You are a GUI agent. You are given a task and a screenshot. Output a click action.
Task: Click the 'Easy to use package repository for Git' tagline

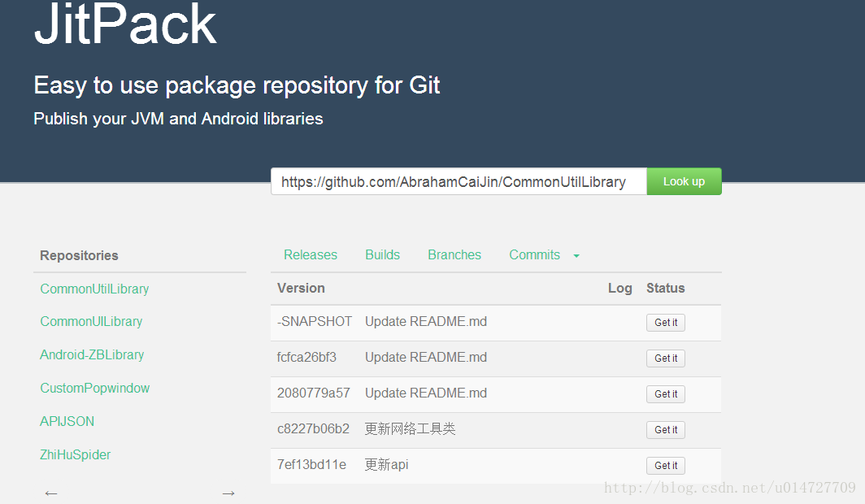pyautogui.click(x=237, y=86)
